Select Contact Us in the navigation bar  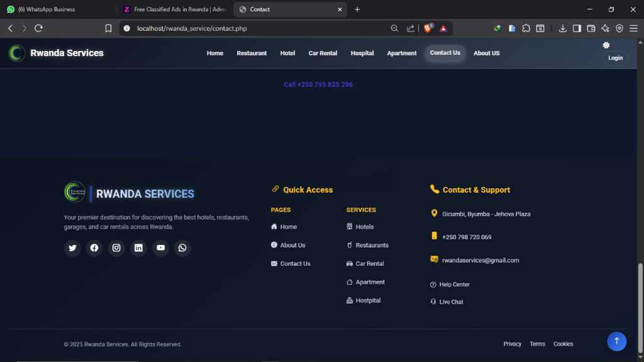coord(445,53)
